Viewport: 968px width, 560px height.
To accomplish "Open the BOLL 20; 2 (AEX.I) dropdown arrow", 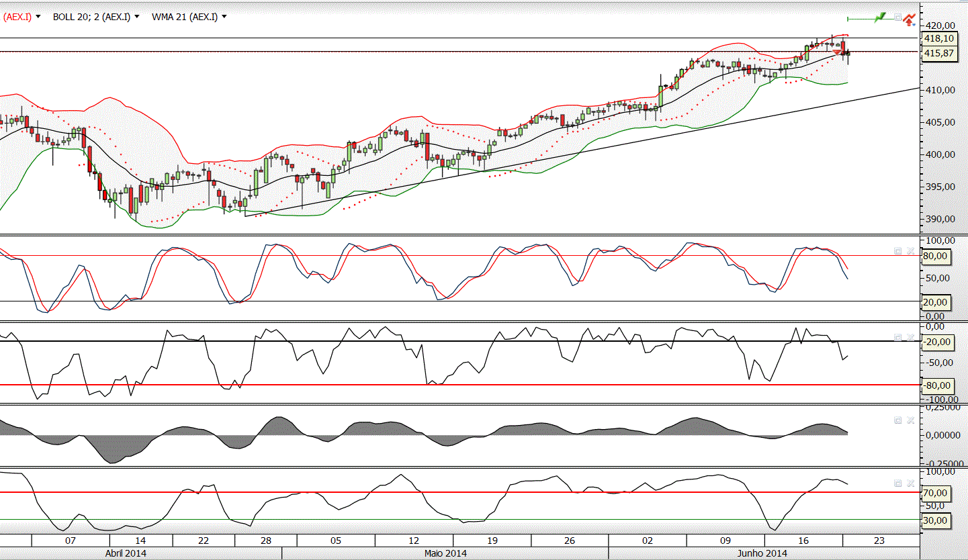I will [137, 17].
